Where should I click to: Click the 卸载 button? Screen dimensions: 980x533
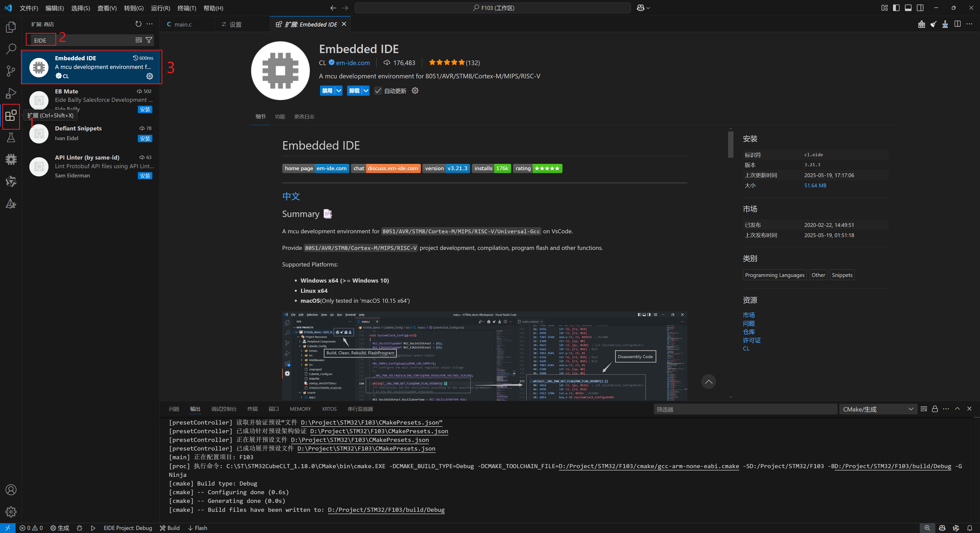point(354,91)
